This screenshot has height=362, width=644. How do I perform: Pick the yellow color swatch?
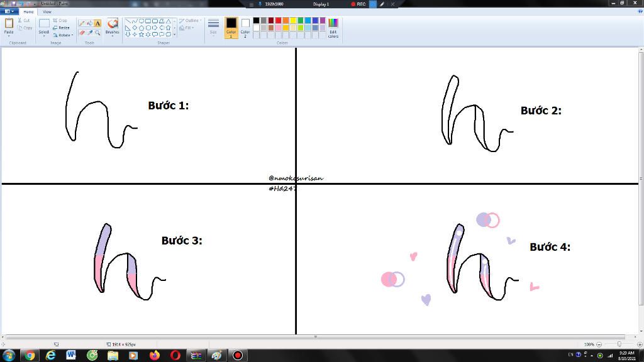(x=293, y=21)
